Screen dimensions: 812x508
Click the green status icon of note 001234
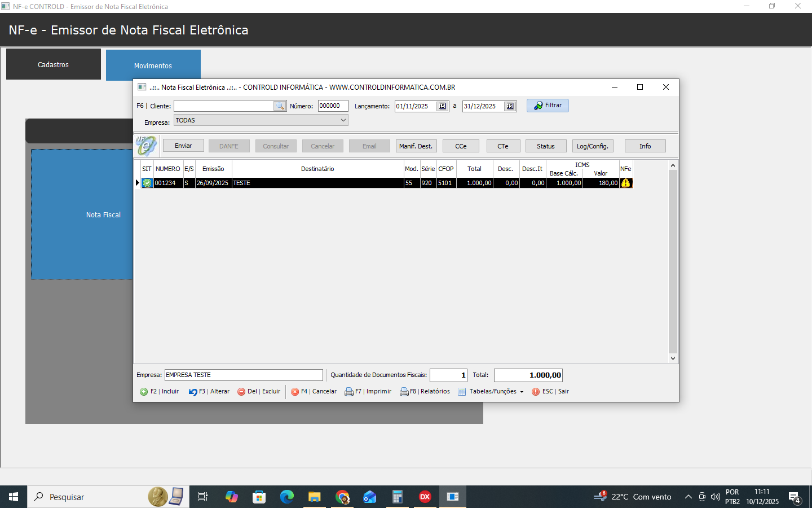(x=147, y=183)
